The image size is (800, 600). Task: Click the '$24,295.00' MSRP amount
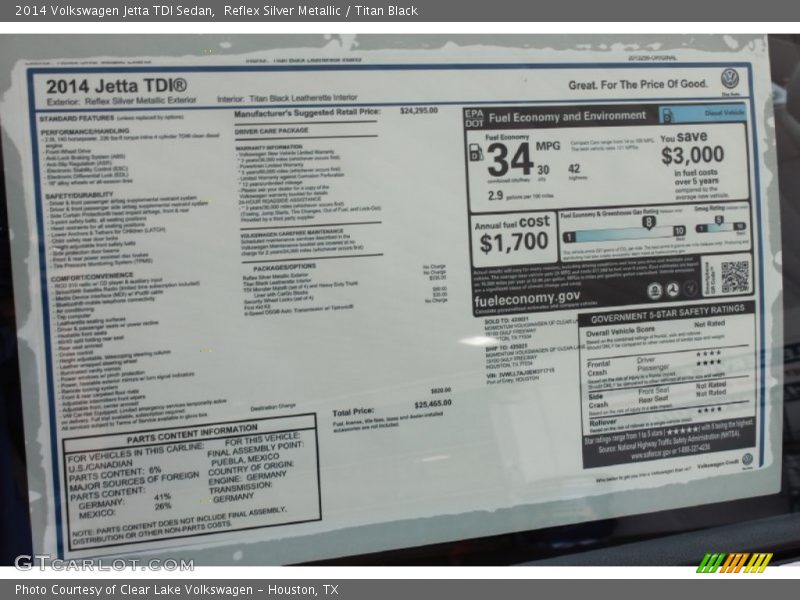click(x=419, y=110)
